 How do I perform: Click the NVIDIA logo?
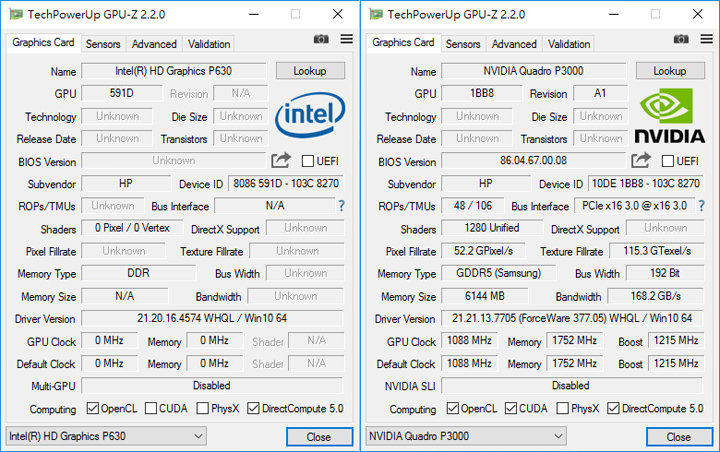click(669, 117)
